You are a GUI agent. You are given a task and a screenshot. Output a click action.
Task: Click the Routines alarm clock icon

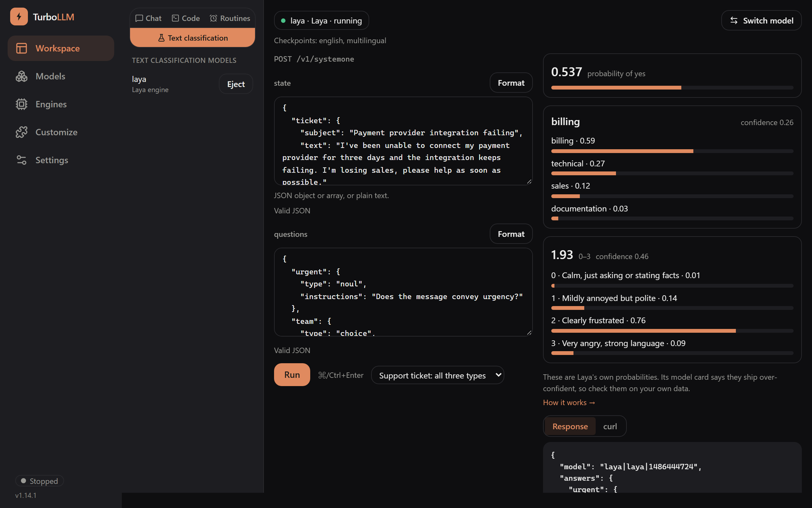tap(213, 18)
